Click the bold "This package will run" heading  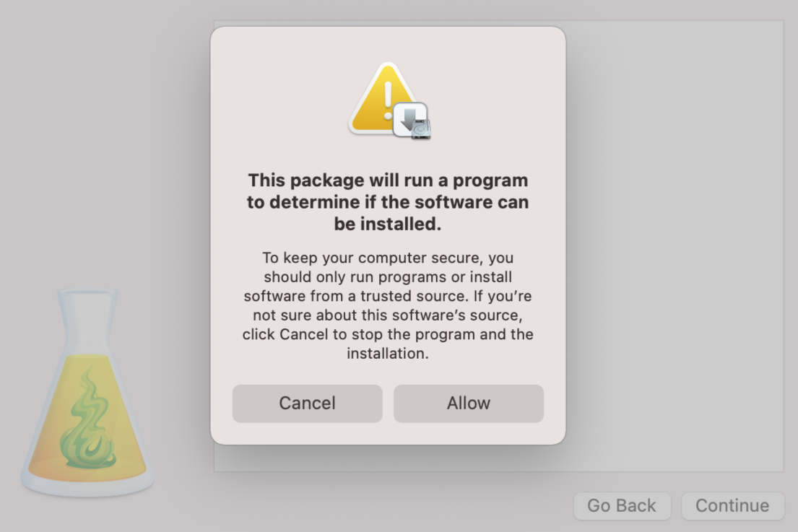(x=388, y=180)
